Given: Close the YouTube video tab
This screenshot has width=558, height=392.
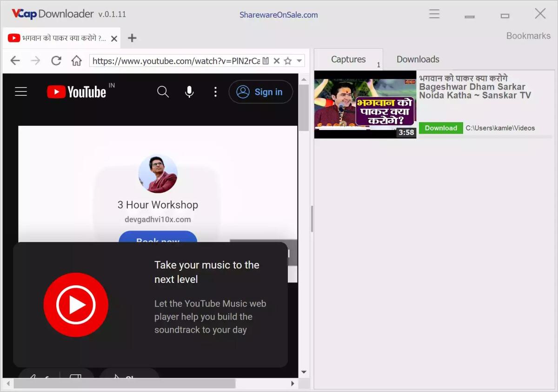Looking at the screenshot, I should click(x=114, y=39).
